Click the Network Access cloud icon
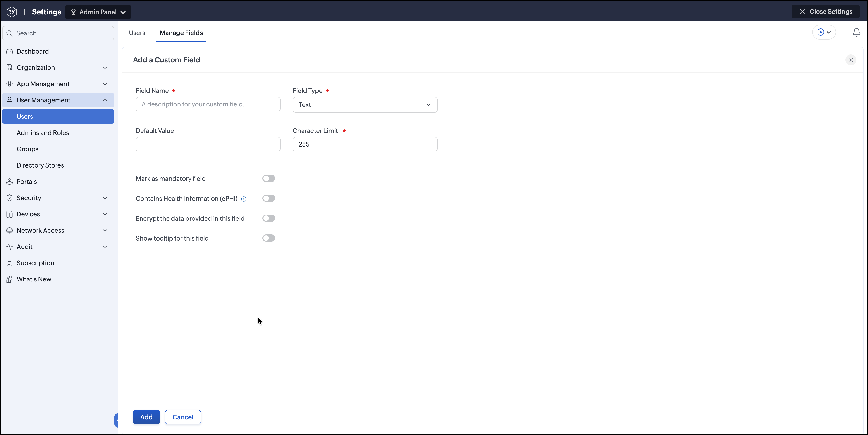868x435 pixels. 10,231
